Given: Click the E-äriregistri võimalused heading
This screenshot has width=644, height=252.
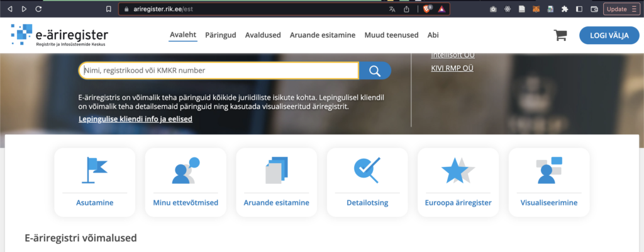Looking at the screenshot, I should (81, 238).
